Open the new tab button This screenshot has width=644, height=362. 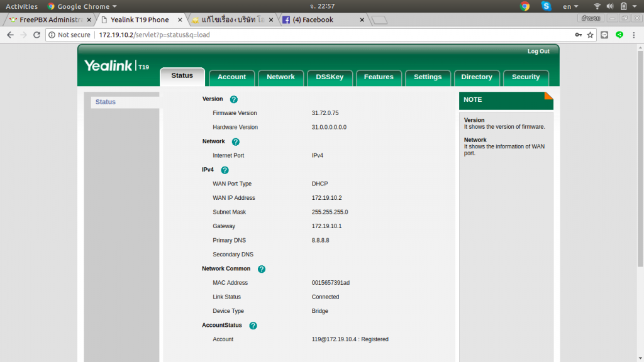pos(379,19)
